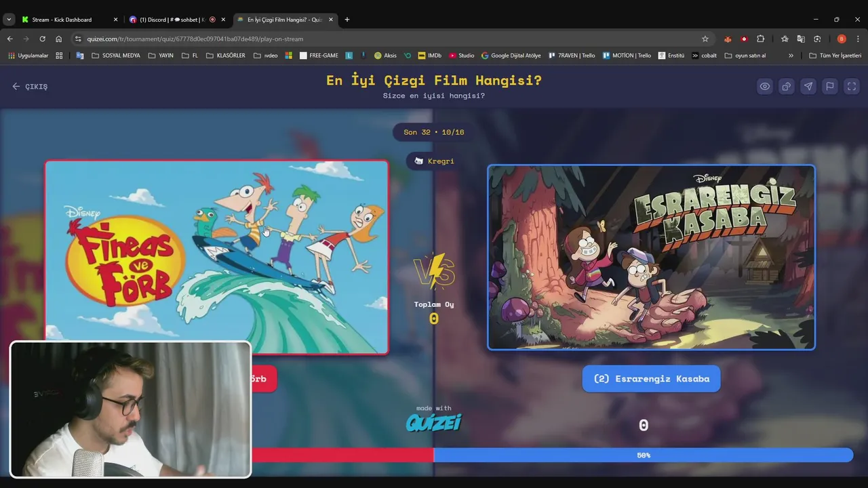868x488 pixels.
Task: Click the flag report icon
Action: [x=829, y=86]
